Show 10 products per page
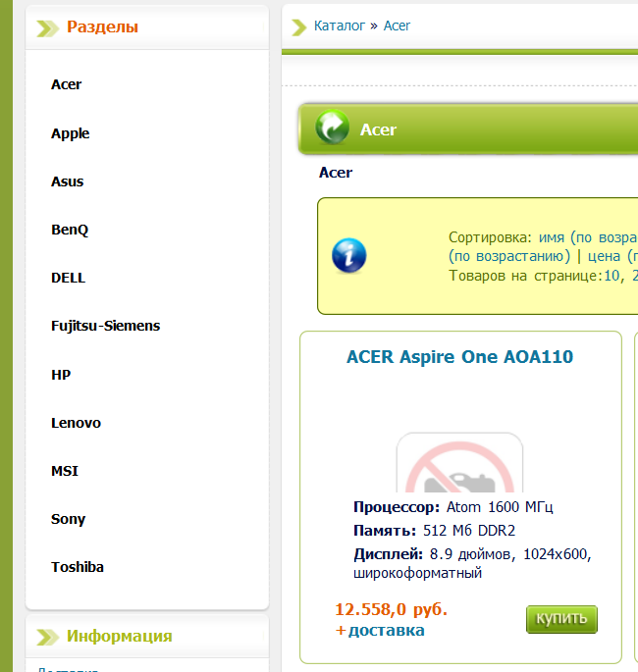The image size is (638, 672). point(611,275)
